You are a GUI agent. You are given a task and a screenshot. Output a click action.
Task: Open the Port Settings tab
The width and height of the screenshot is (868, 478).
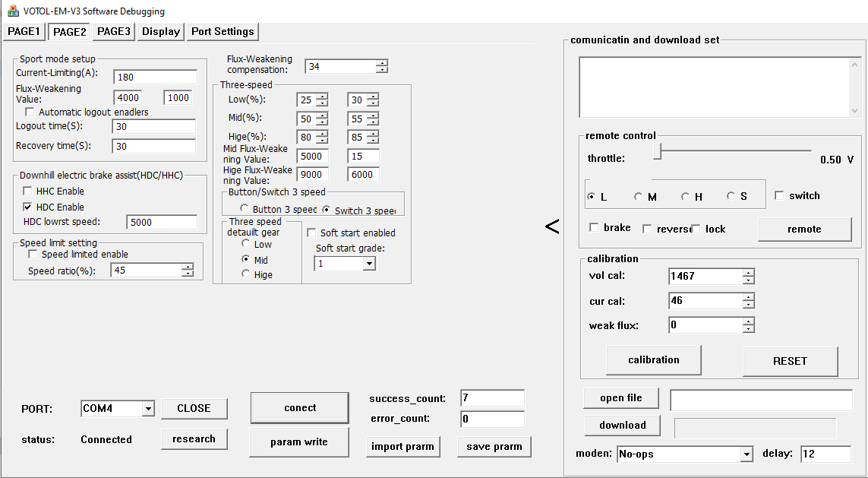tap(223, 31)
